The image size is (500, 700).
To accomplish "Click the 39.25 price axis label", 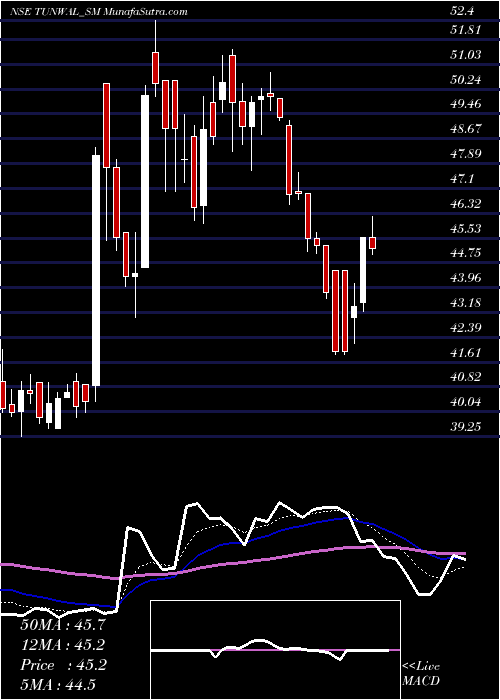I will 467,427.
